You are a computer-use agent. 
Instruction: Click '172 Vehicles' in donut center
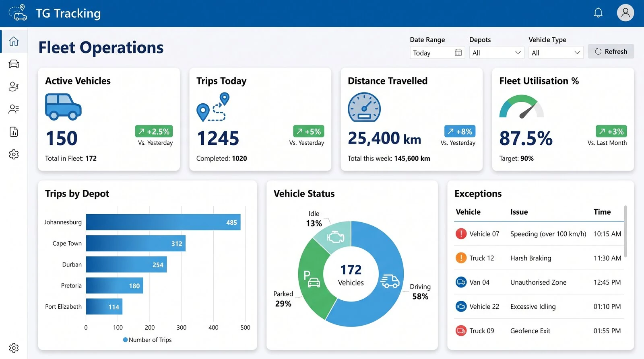pos(351,275)
